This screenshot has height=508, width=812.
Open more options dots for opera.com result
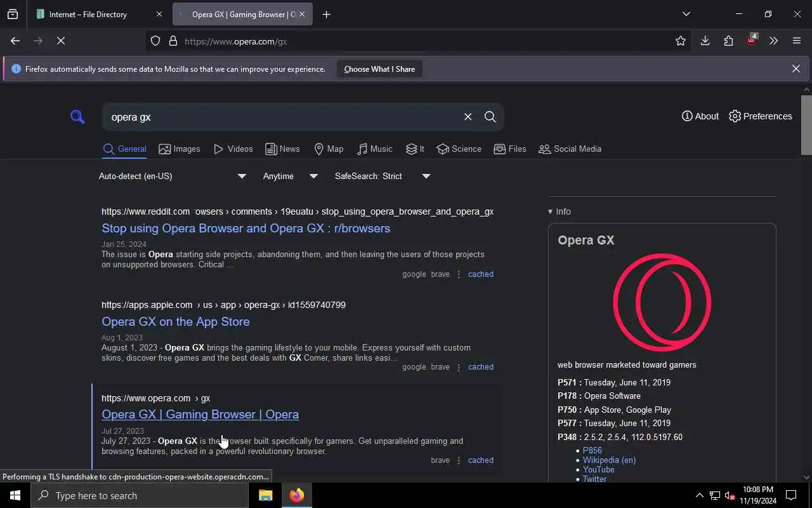(459, 460)
